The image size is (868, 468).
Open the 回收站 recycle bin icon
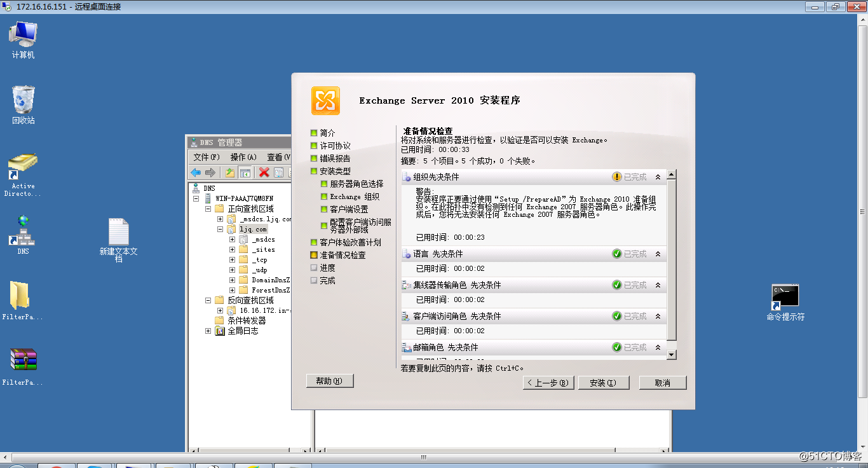coord(24,105)
